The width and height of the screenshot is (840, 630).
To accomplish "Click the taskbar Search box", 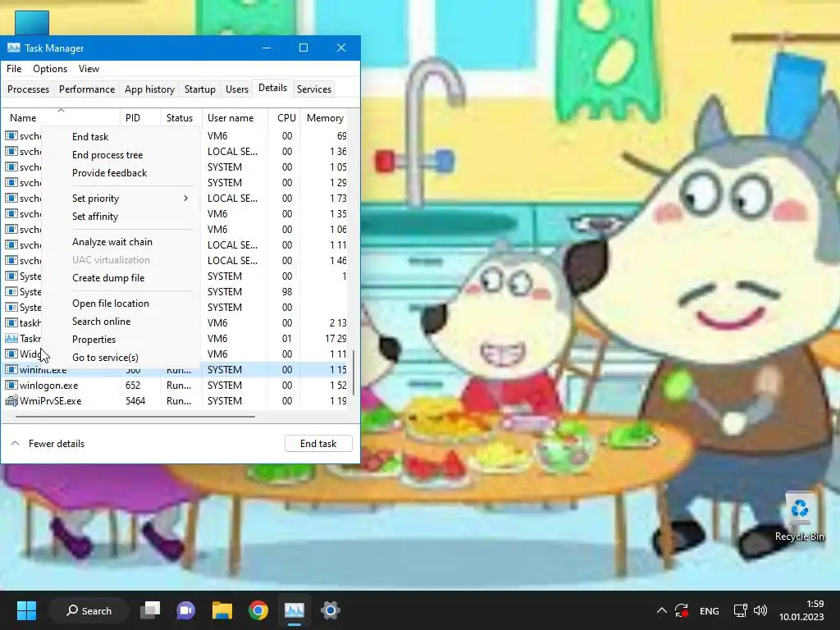I will (x=89, y=610).
